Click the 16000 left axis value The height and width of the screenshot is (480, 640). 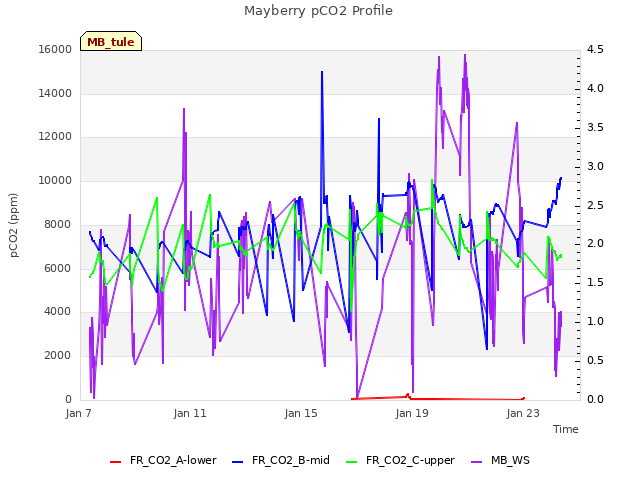[x=55, y=49]
